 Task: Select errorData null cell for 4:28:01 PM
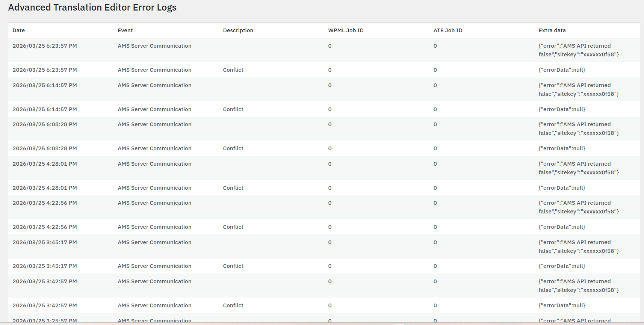pos(562,188)
